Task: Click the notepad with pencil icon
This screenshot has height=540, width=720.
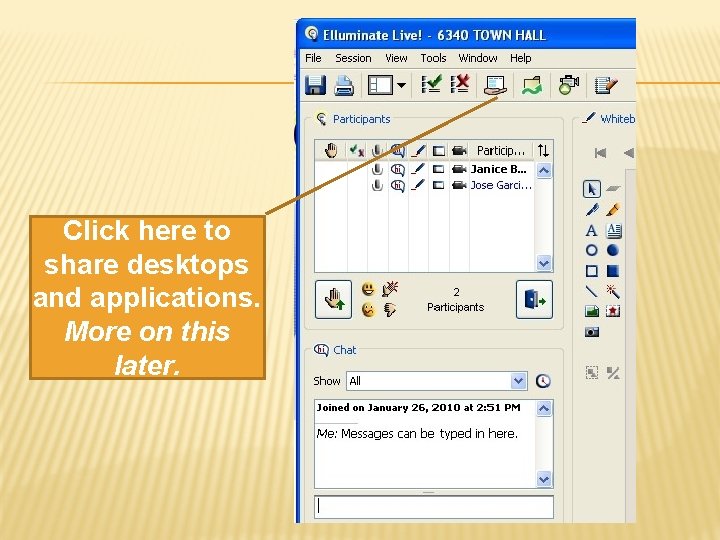Action: click(x=606, y=85)
